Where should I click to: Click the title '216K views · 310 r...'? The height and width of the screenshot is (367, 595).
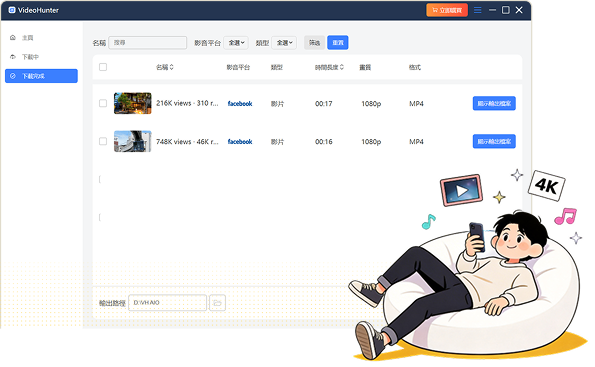click(x=187, y=103)
